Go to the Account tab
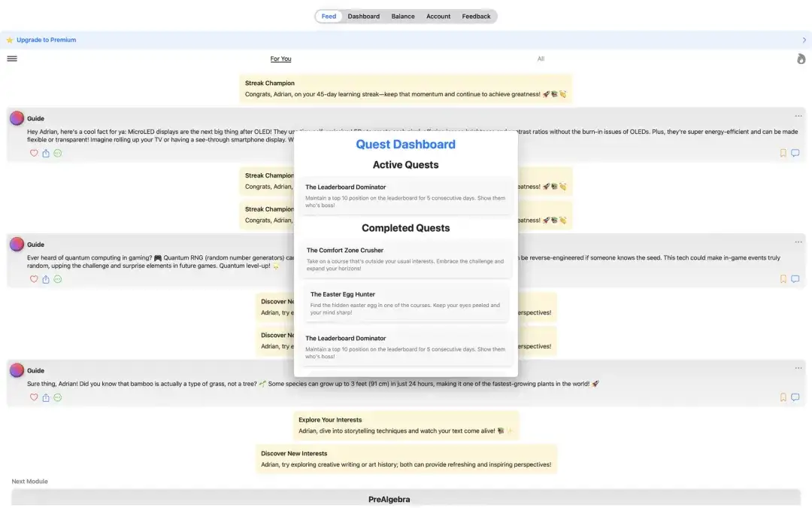The image size is (812, 508). [438, 16]
